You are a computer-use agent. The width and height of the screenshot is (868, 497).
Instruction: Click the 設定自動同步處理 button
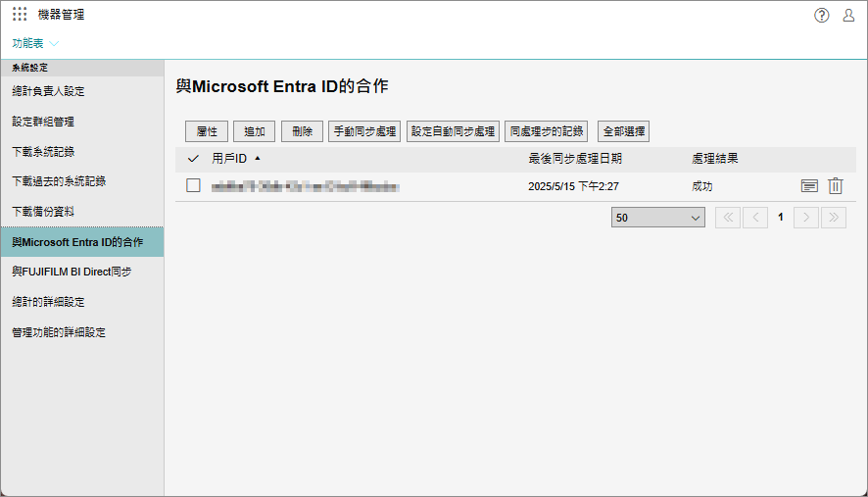pyautogui.click(x=453, y=131)
